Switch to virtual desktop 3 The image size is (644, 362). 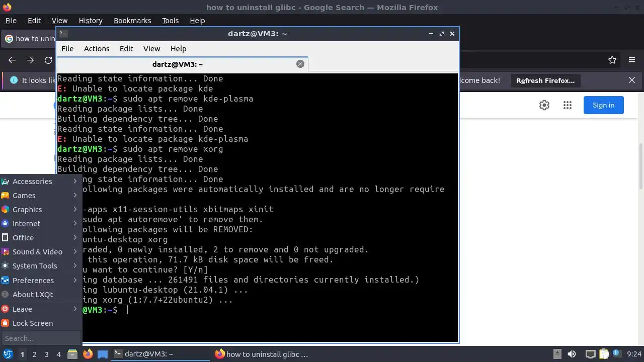click(x=46, y=354)
